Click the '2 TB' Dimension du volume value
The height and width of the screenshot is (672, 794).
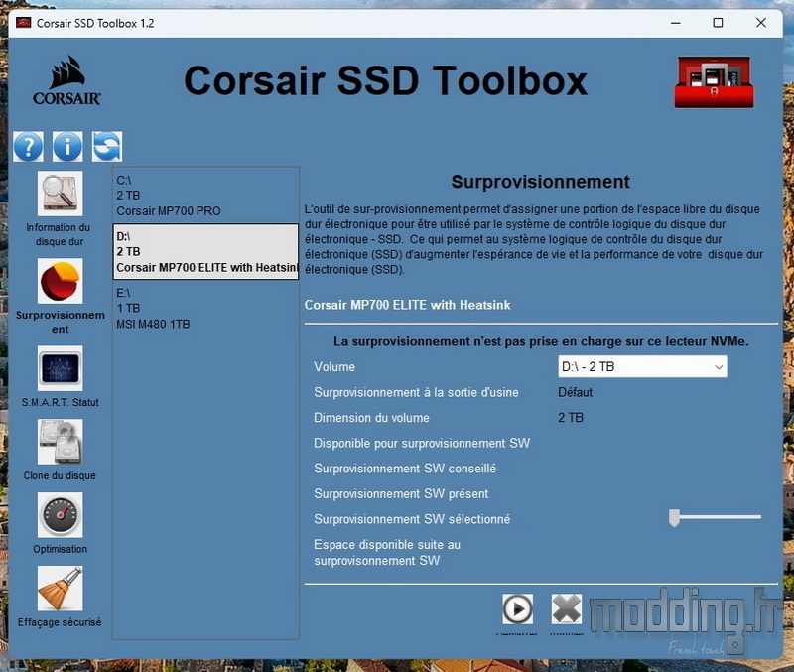pos(571,417)
